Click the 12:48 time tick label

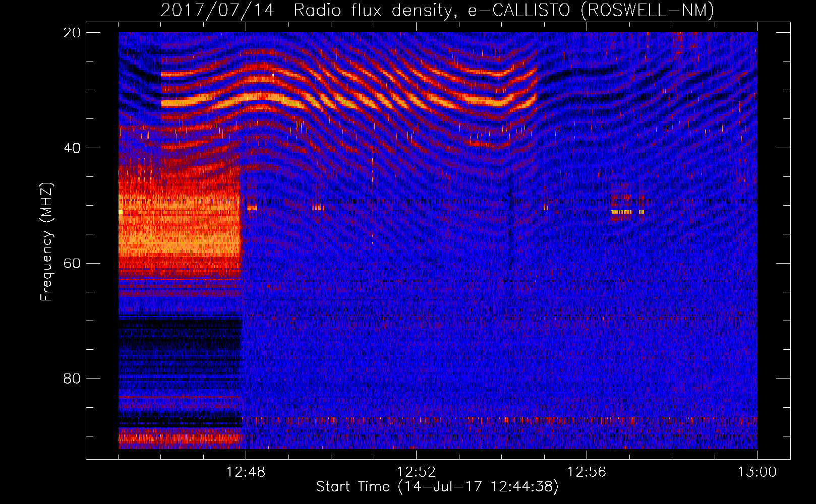pos(246,472)
